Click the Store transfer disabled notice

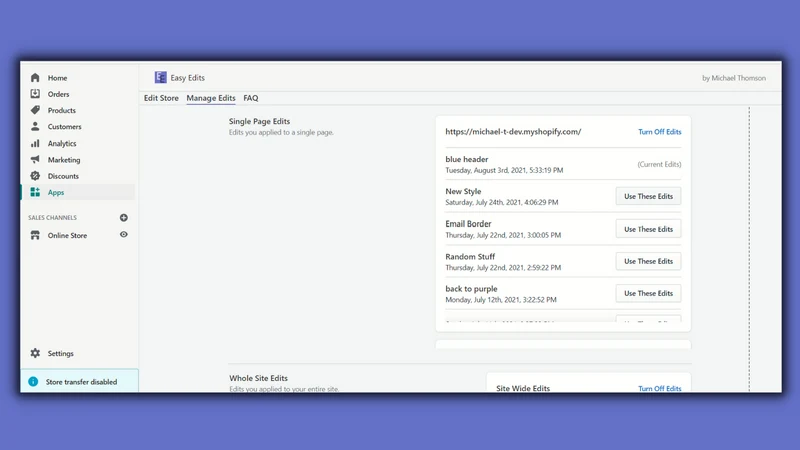tap(79, 381)
